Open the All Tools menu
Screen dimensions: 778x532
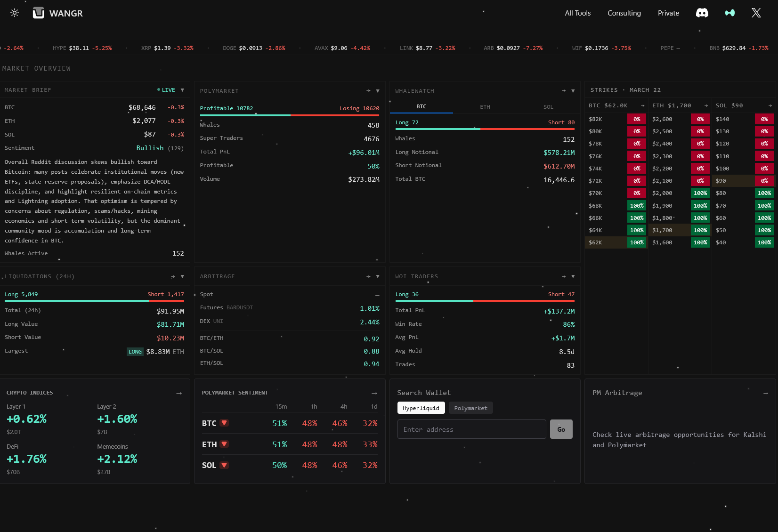pos(577,13)
